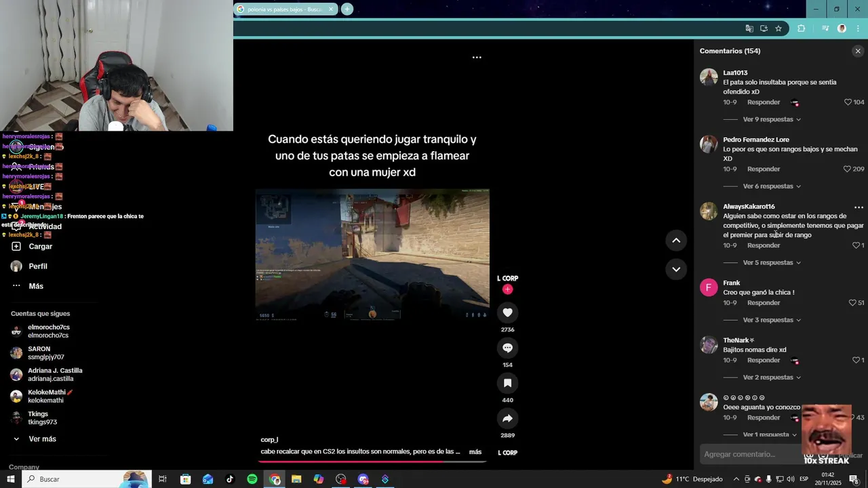The width and height of the screenshot is (868, 488).
Task: Expand Ver 2 respuestas
Action: point(772,378)
